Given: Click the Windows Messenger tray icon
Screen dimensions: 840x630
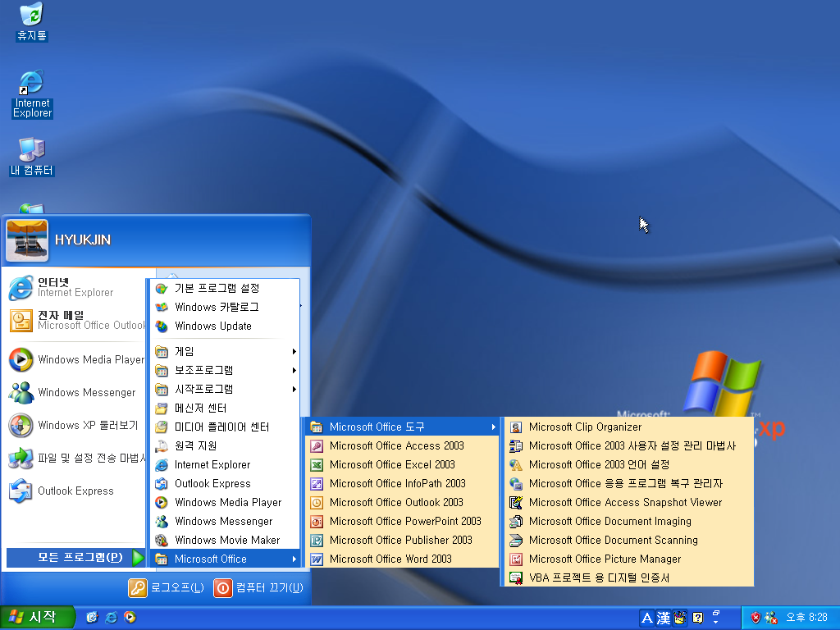Looking at the screenshot, I should click(x=771, y=618).
